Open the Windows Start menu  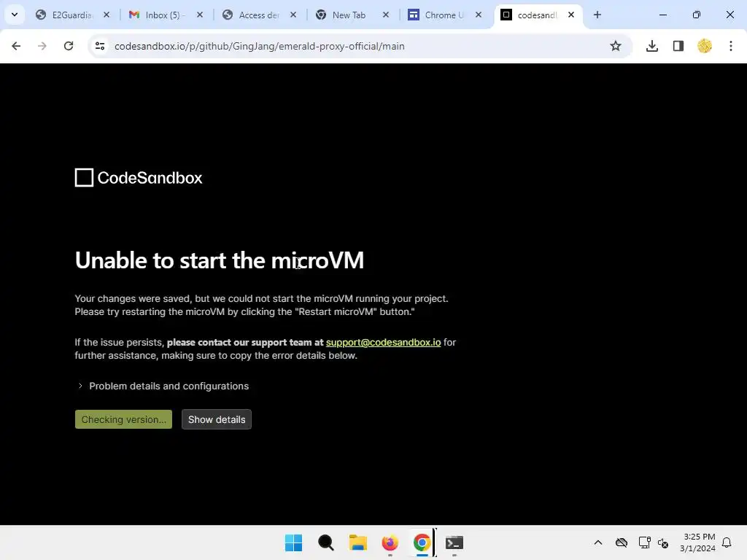293,542
